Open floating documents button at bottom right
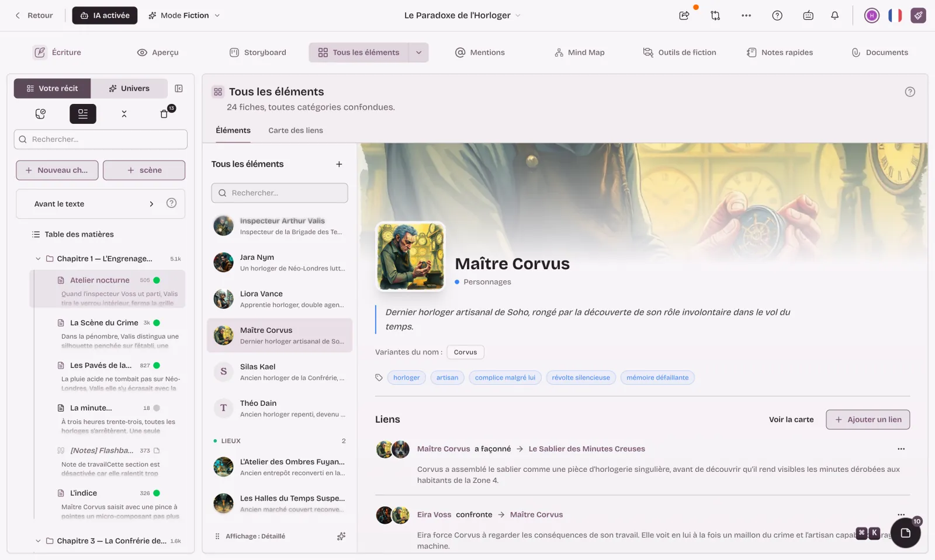Image resolution: width=935 pixels, height=560 pixels. pyautogui.click(x=906, y=533)
